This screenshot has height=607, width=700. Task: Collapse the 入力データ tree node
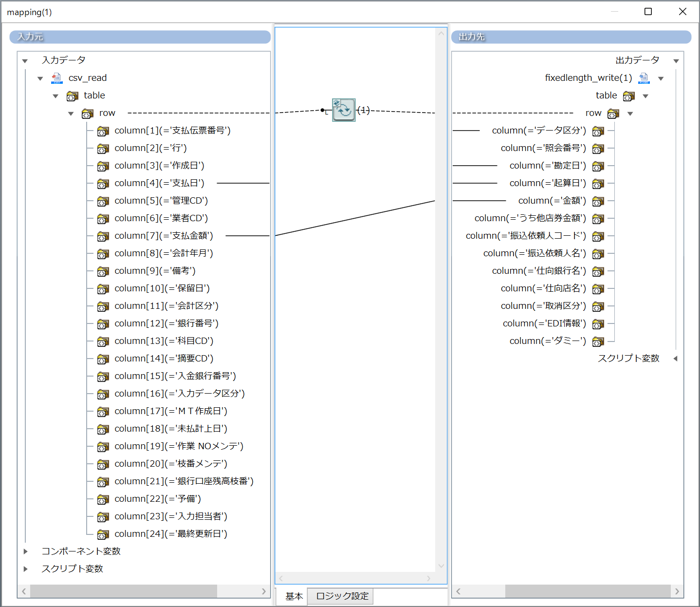tap(25, 61)
